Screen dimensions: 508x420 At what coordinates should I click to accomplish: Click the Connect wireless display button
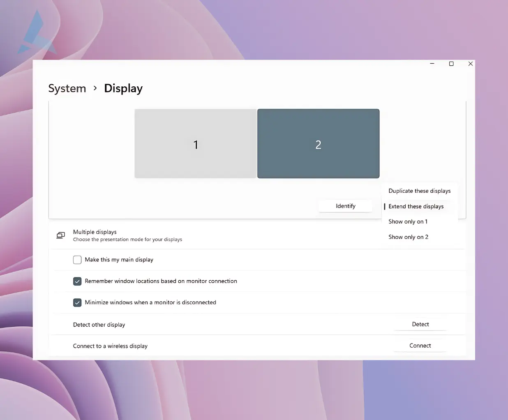coord(420,346)
